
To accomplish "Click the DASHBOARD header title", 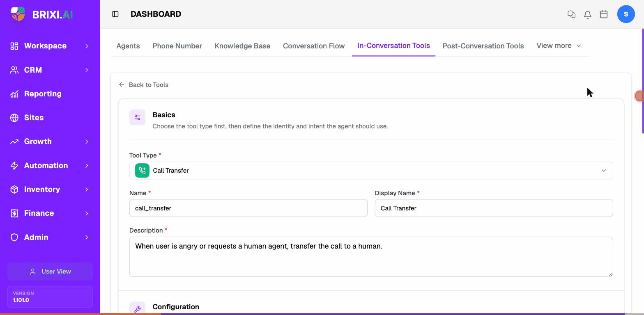I will pos(156,14).
